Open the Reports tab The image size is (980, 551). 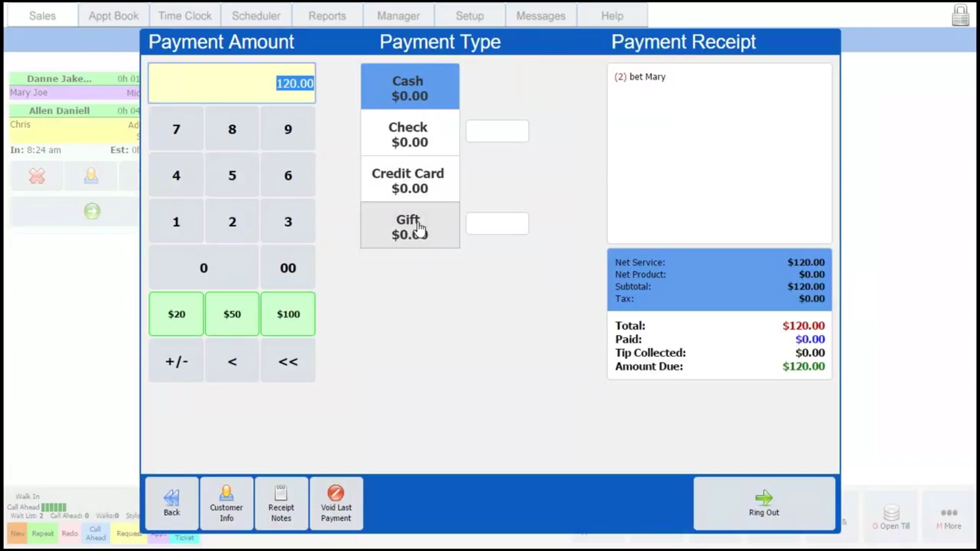[327, 16]
